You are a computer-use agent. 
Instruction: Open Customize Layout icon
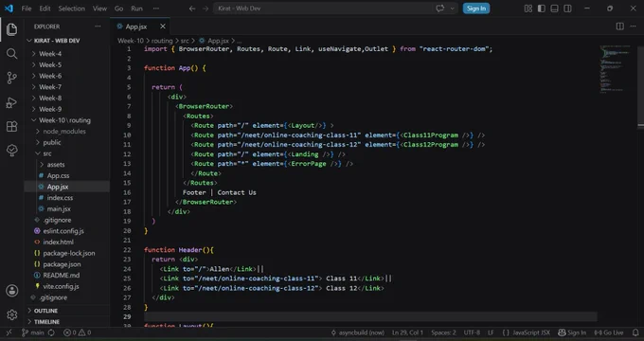point(528,9)
